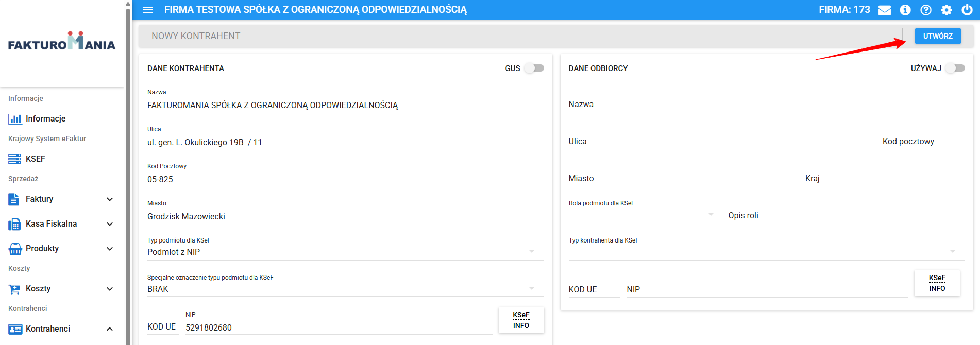Click the Opis roli field

(846, 216)
